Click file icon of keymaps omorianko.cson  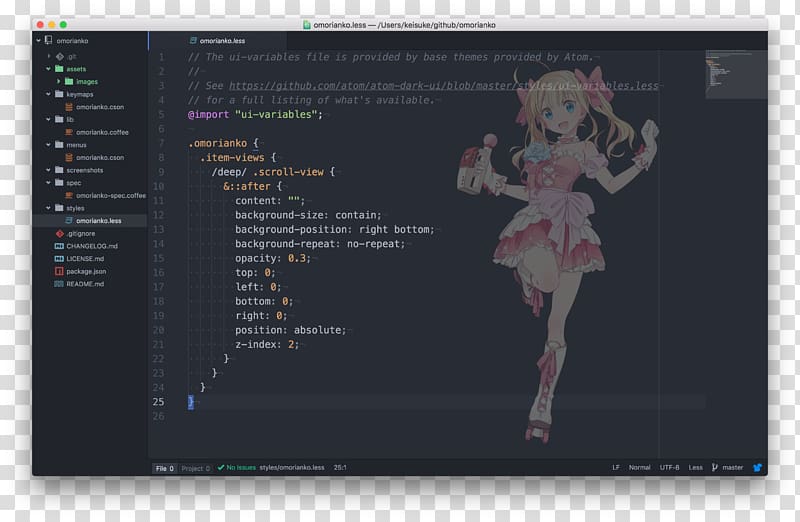69,107
